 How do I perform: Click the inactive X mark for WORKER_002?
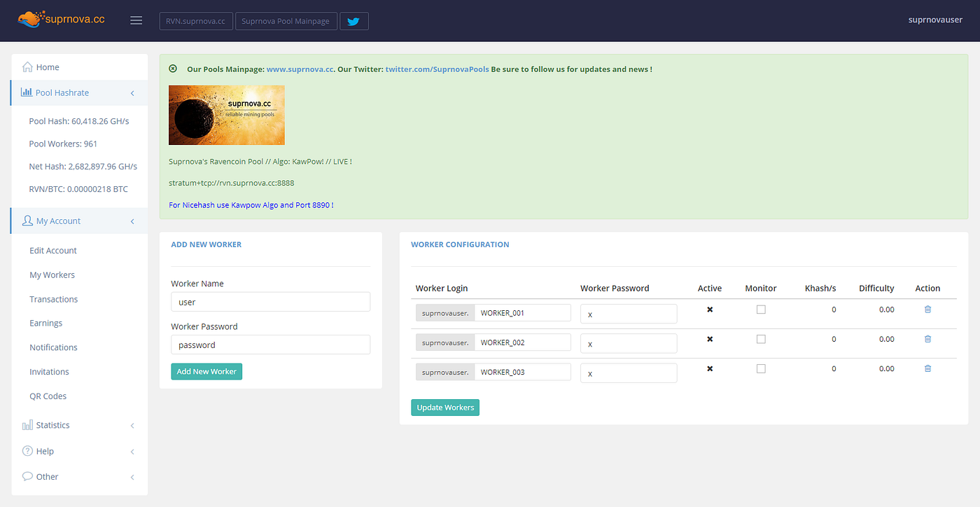click(710, 339)
